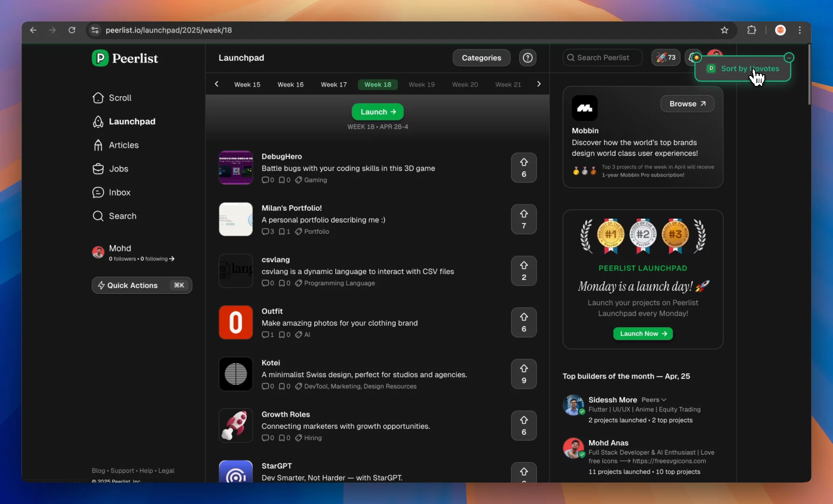Click the rocket streak counter showing 73
The image size is (833, 504).
tap(665, 57)
